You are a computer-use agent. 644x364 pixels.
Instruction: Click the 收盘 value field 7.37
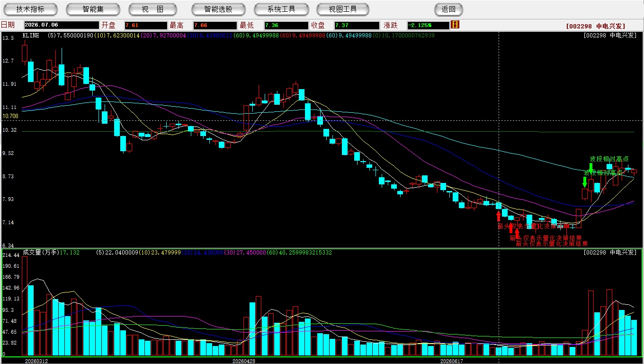[x=356, y=25]
